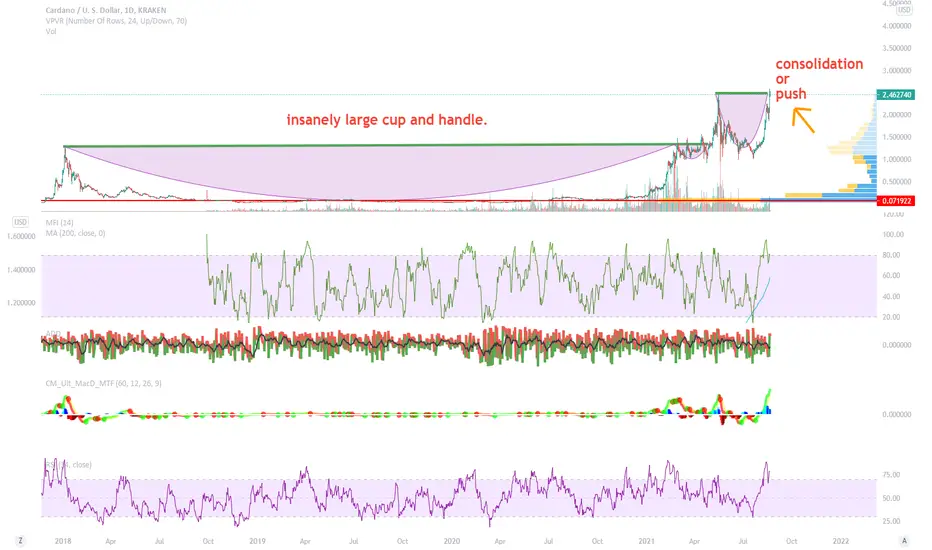Viewport: 932px width, 550px height.
Task: Select the 'insanely large cup and handle.' text note
Action: coord(387,120)
